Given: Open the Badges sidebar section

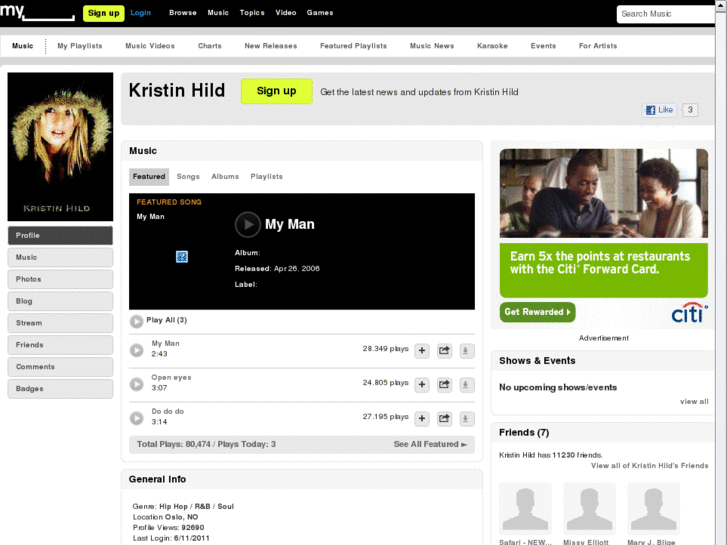Looking at the screenshot, I should coord(60,389).
